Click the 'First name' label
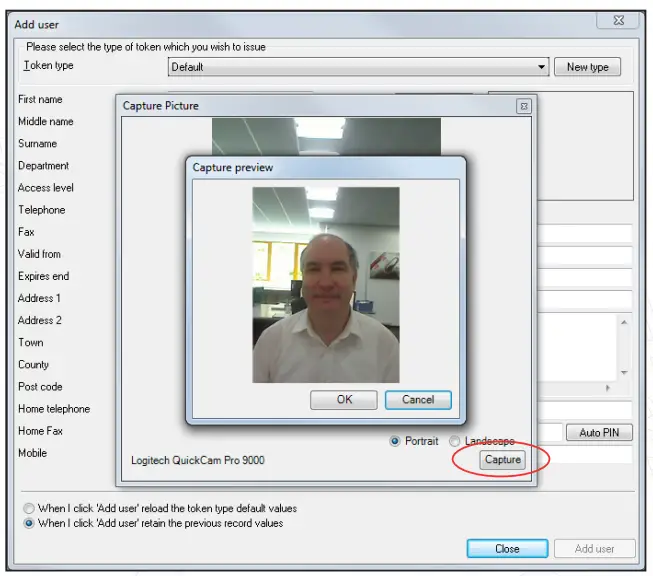Image resolution: width=653 pixels, height=576 pixels. pos(40,100)
